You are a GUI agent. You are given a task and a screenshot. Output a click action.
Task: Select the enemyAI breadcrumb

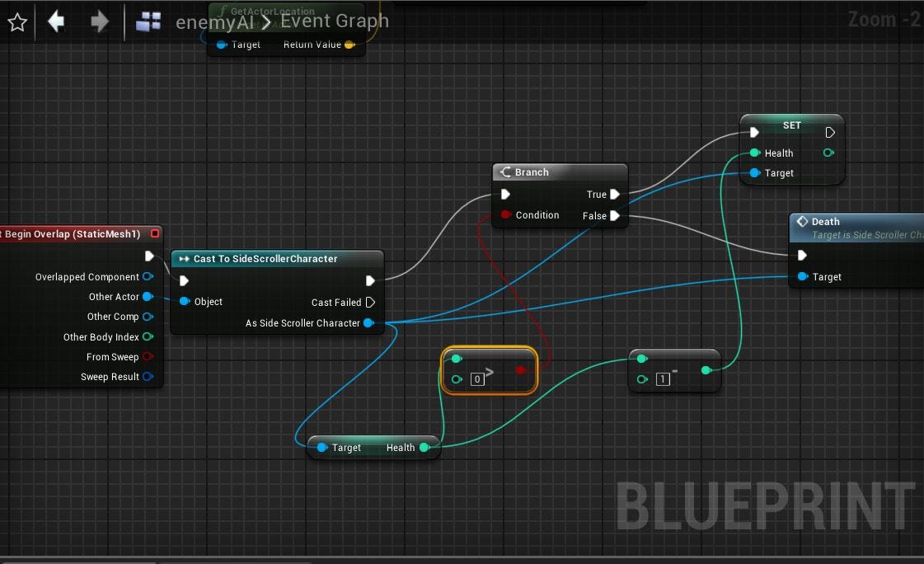pos(213,21)
